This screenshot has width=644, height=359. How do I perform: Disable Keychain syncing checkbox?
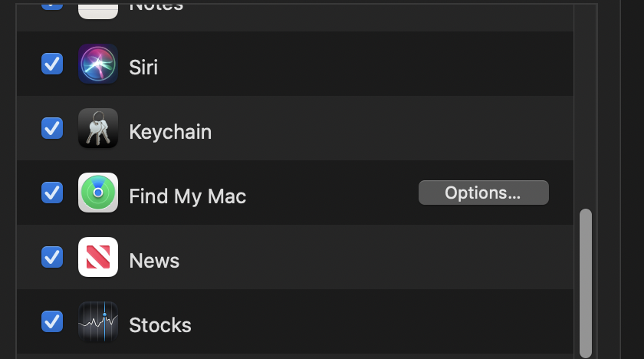point(52,128)
